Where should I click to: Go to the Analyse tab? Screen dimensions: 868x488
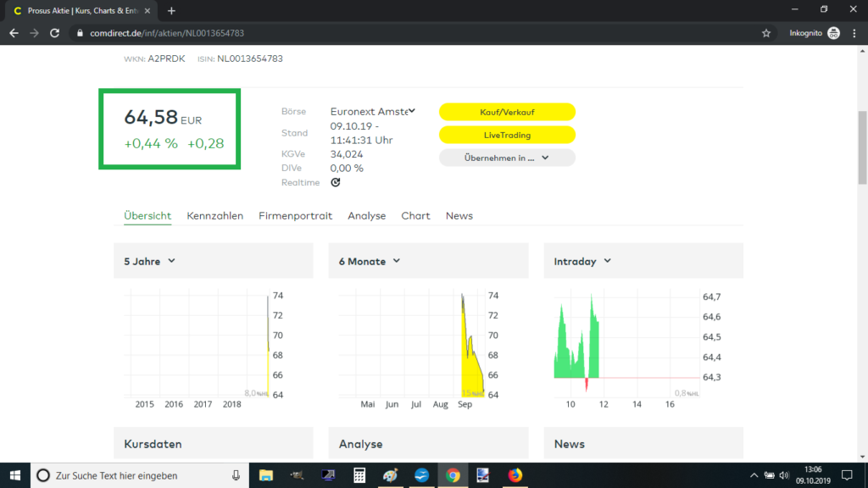point(366,216)
